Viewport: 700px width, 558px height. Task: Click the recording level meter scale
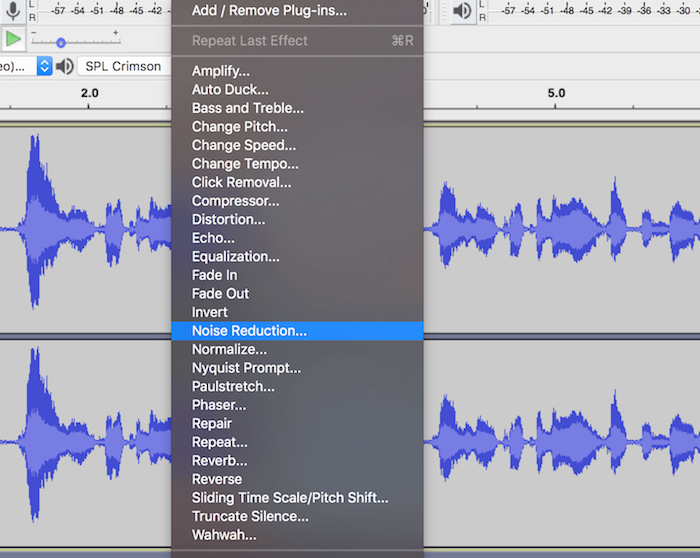click(104, 11)
